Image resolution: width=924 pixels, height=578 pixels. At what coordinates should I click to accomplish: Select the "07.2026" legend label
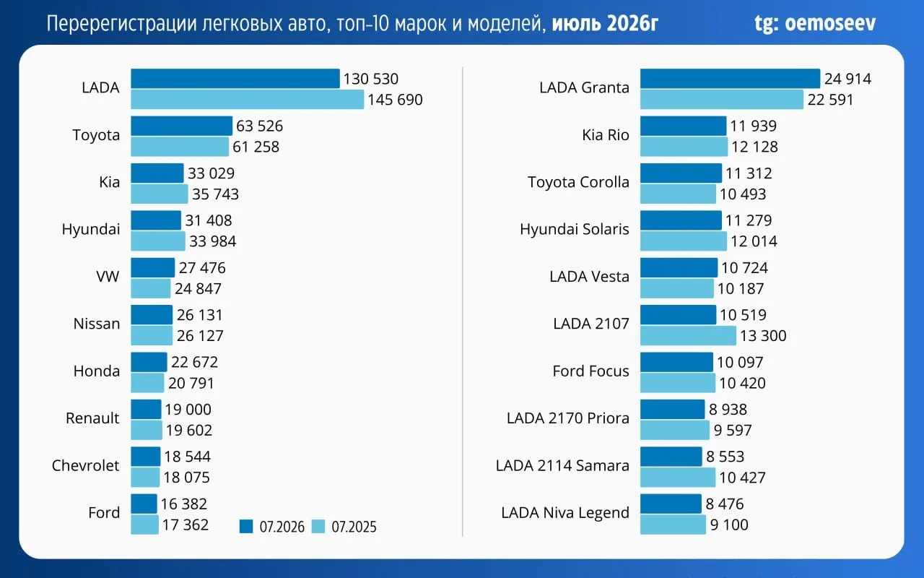point(282,527)
